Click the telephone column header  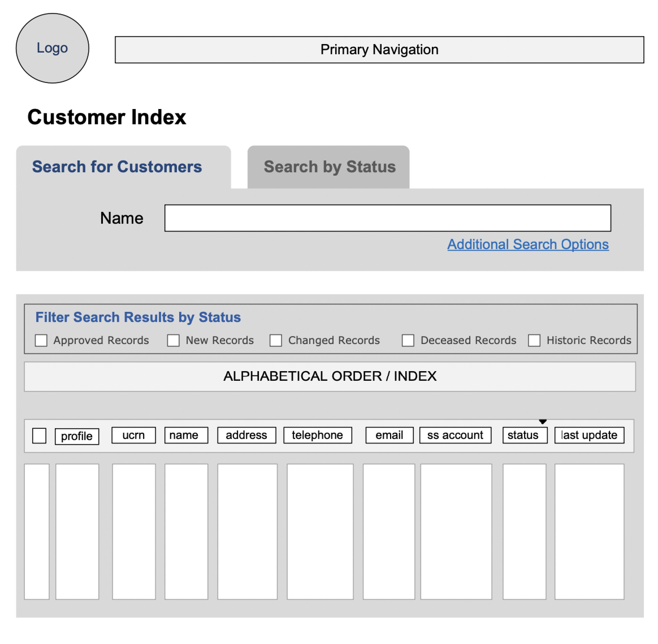click(317, 435)
